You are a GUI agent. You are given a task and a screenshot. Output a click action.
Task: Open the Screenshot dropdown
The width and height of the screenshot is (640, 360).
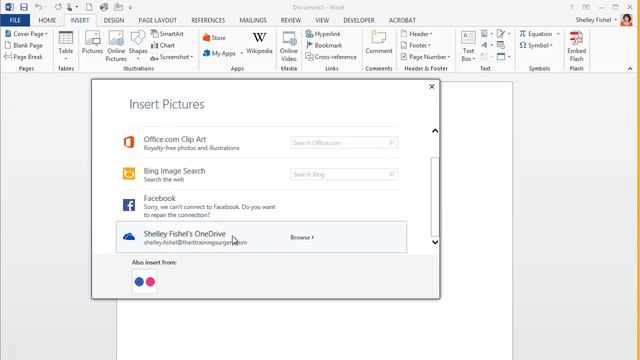[172, 57]
